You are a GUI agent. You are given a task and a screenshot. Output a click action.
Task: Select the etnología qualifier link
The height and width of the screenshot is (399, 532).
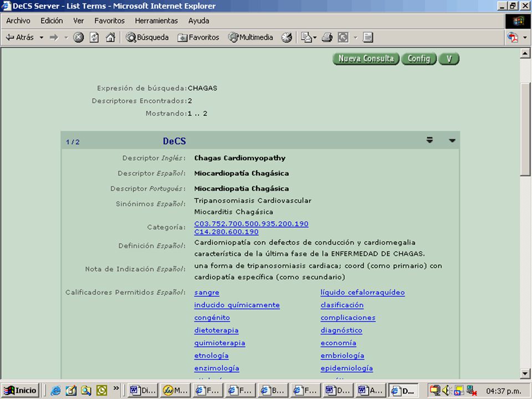coord(211,356)
